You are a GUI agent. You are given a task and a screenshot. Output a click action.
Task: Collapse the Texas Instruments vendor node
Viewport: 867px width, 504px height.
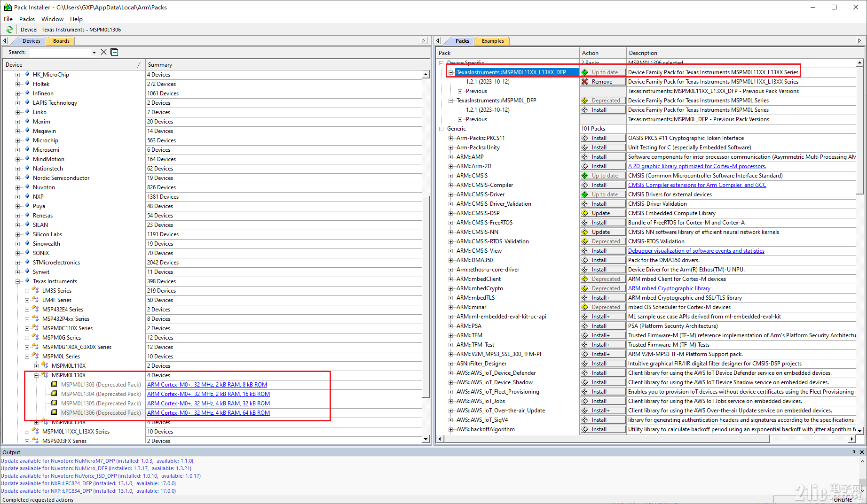point(17,281)
